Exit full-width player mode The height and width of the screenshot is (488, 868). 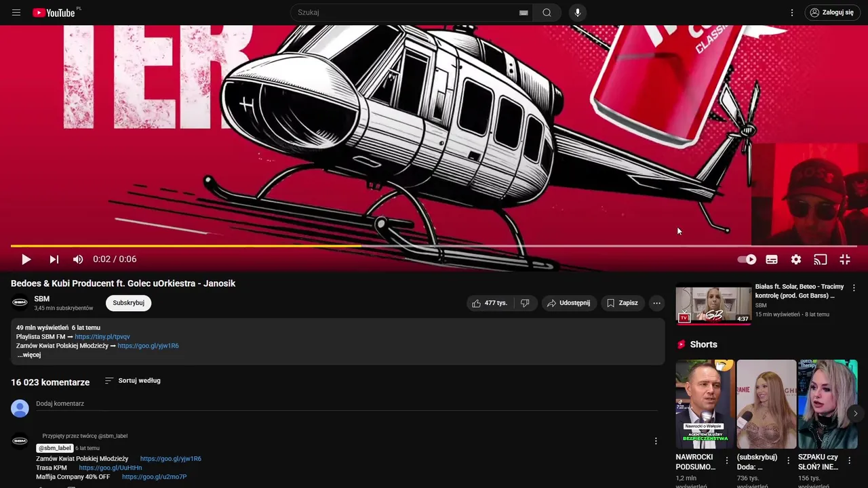pos(845,259)
